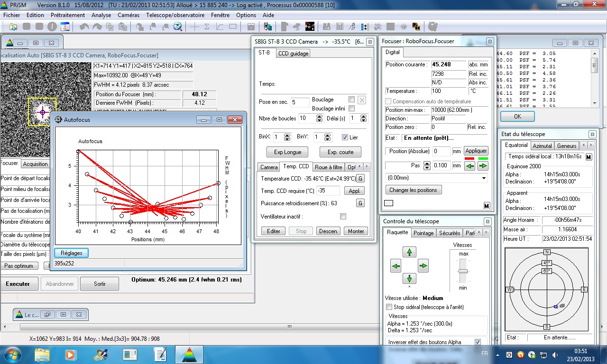Move telescope right with the green right arrow

[x=423, y=266]
